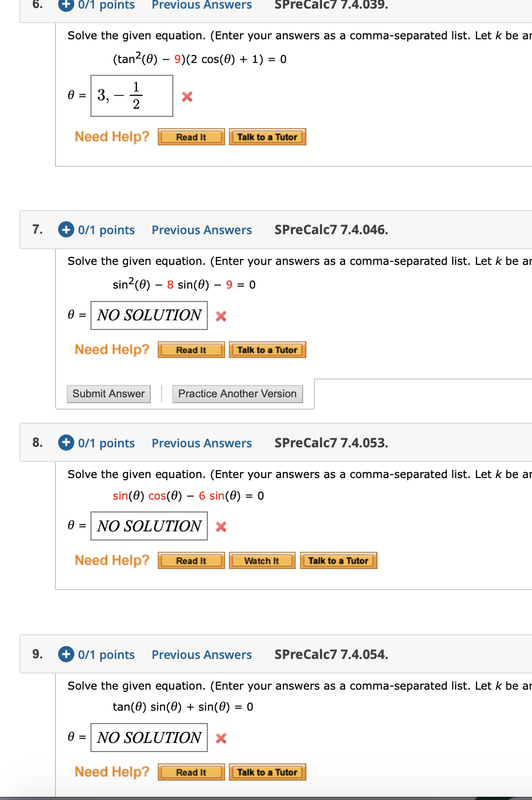The width and height of the screenshot is (532, 800).
Task: Click the red X beside NO SOLUTION in question 7
Action: (221, 316)
